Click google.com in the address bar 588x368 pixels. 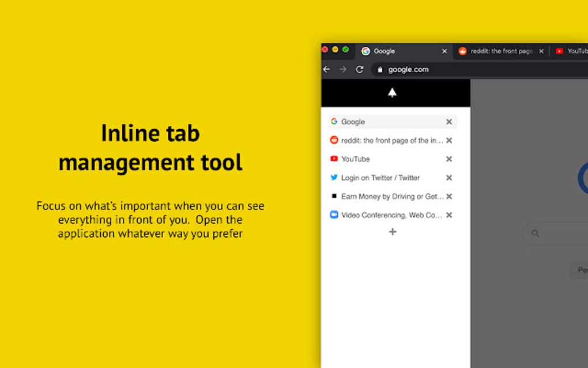pyautogui.click(x=408, y=69)
